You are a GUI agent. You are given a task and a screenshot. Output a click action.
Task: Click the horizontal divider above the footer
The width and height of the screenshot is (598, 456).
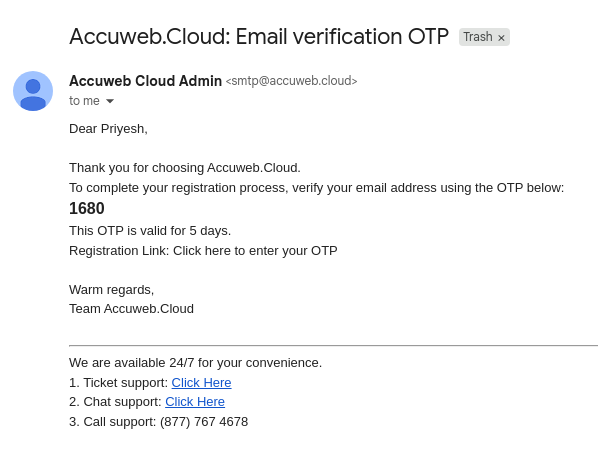[333, 345]
